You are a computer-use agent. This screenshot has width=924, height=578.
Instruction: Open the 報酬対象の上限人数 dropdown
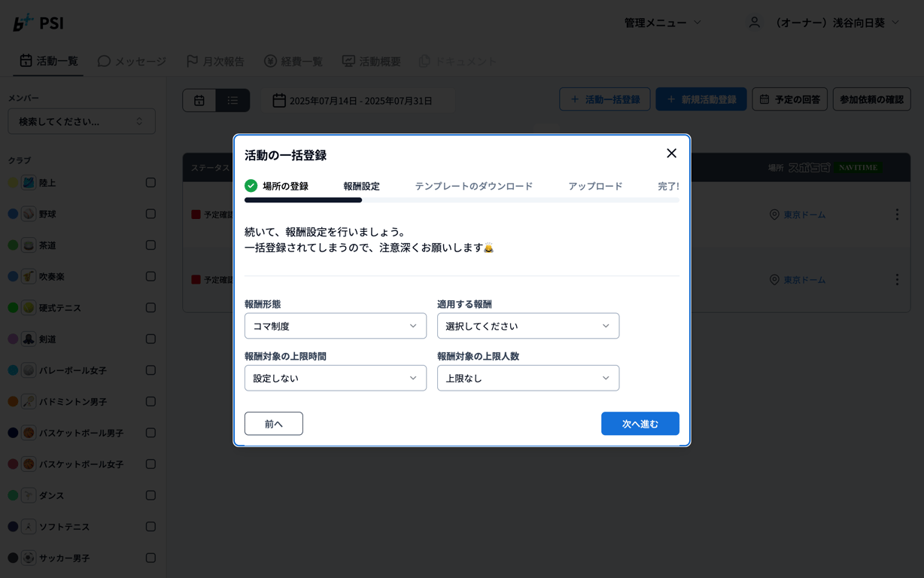pos(527,378)
